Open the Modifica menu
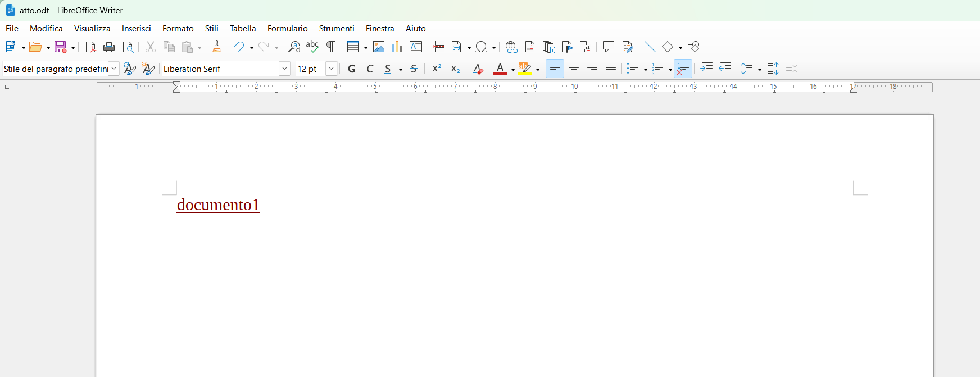Viewport: 980px width, 377px height. tap(46, 29)
